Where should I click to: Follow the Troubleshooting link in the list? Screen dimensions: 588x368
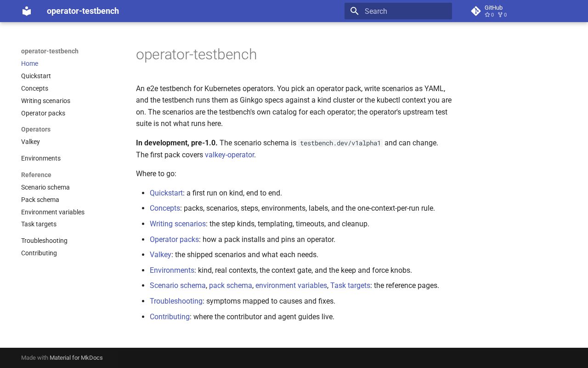(x=176, y=301)
